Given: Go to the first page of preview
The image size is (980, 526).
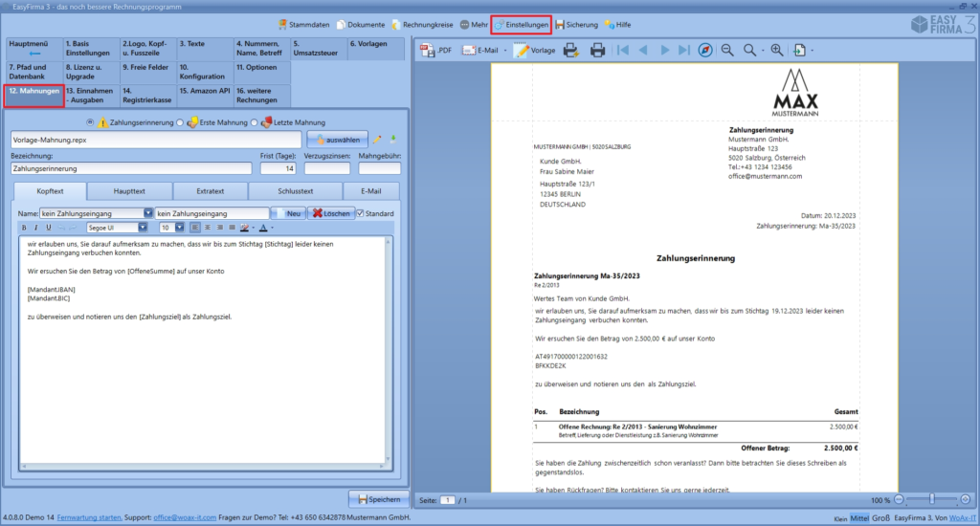Looking at the screenshot, I should pyautogui.click(x=622, y=51).
